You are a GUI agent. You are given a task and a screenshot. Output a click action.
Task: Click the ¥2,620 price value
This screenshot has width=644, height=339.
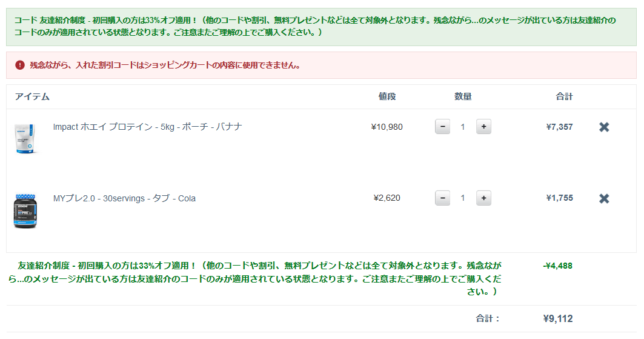pos(387,198)
